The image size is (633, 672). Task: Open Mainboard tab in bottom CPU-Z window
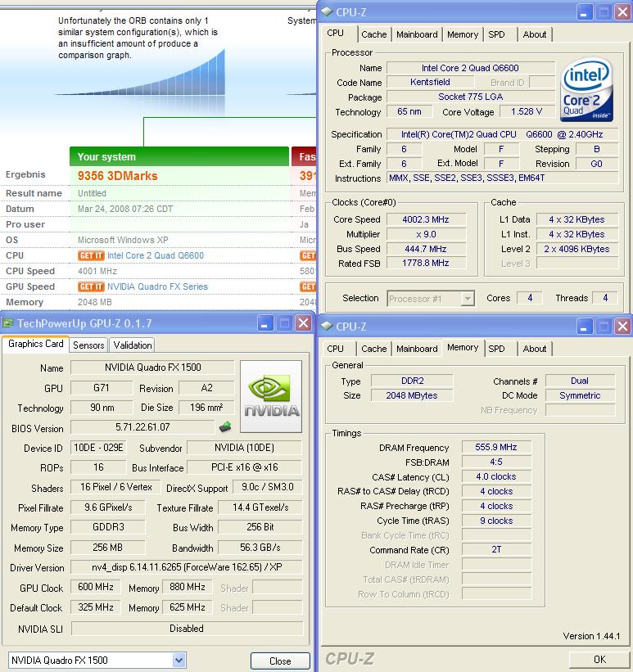[x=417, y=349]
